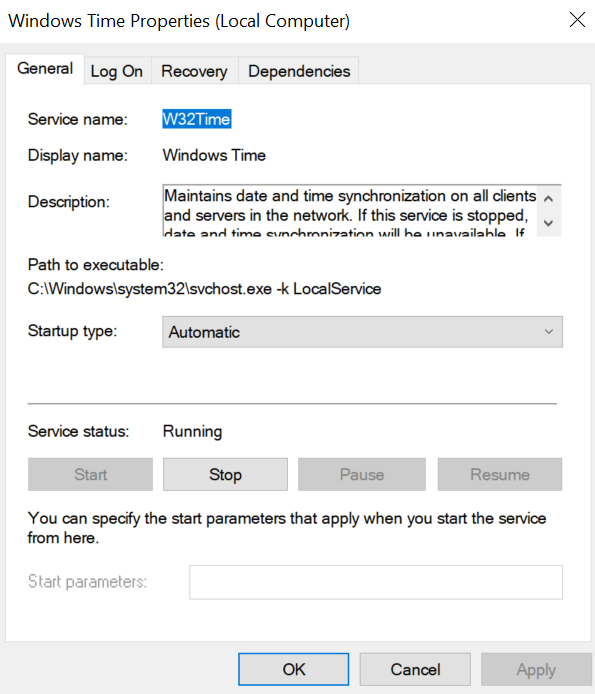
Task: Click the Startup type chevron arrow
Action: point(549,332)
